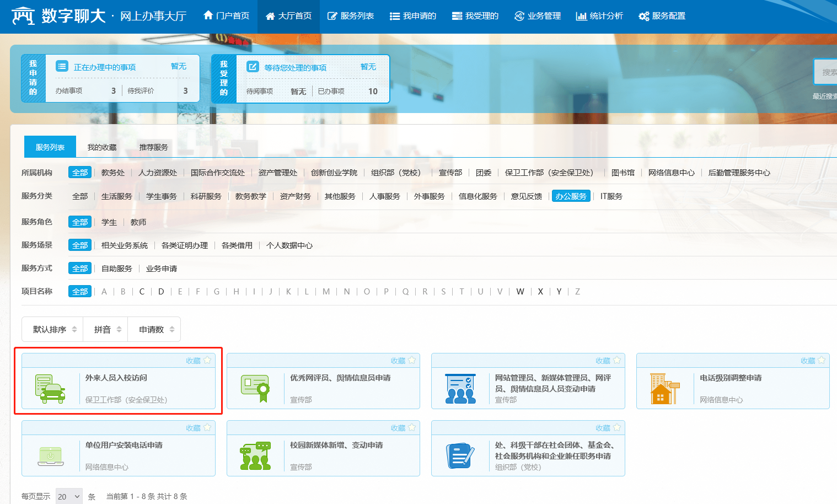Sort services by 申请数
This screenshot has width=837, height=504.
click(156, 330)
